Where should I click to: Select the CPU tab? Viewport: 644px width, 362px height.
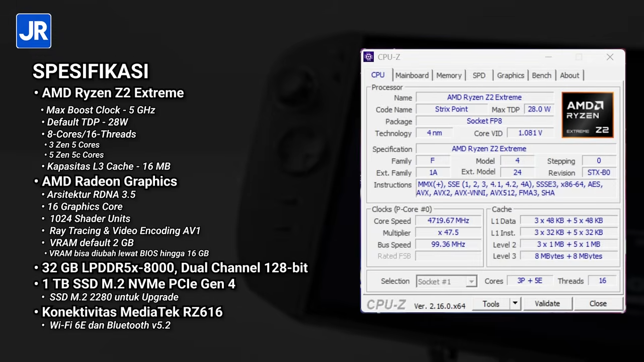[378, 75]
